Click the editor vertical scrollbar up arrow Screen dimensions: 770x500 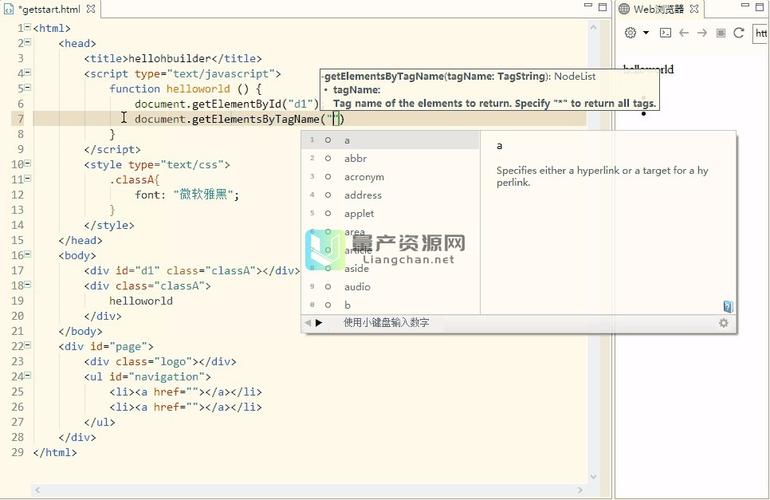593,28
